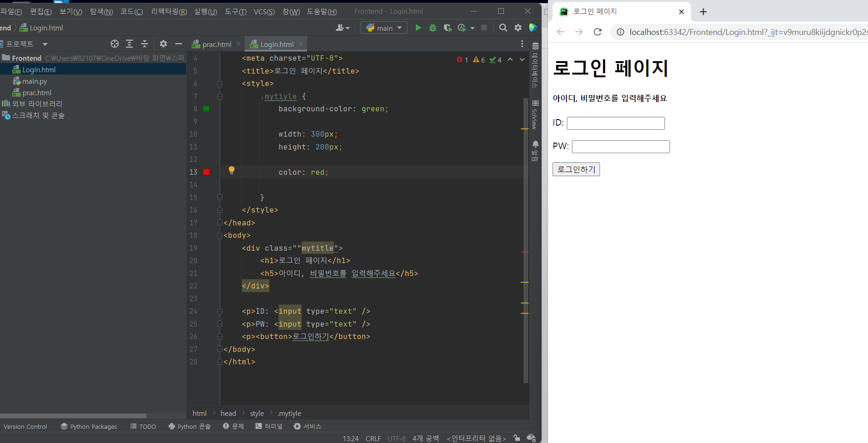Click the green color swatch on line 8
This screenshot has width=868, height=443.
(x=206, y=109)
